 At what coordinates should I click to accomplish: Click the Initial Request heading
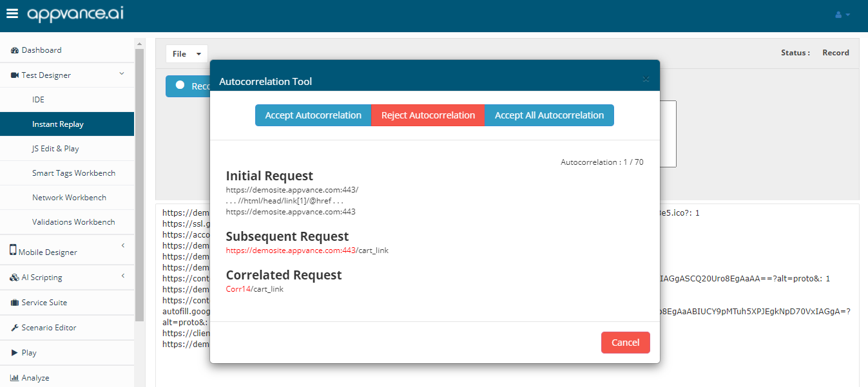point(269,176)
